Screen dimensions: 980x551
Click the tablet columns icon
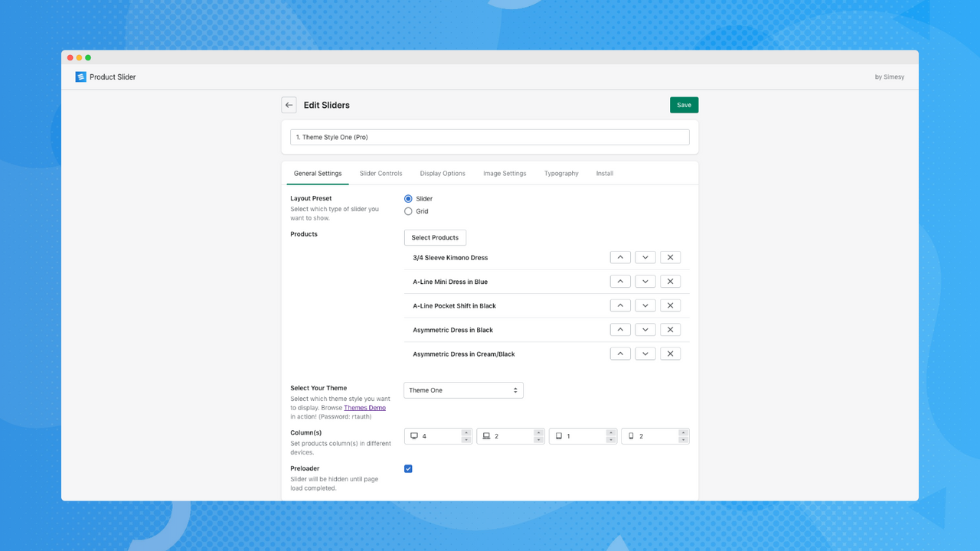pos(558,435)
